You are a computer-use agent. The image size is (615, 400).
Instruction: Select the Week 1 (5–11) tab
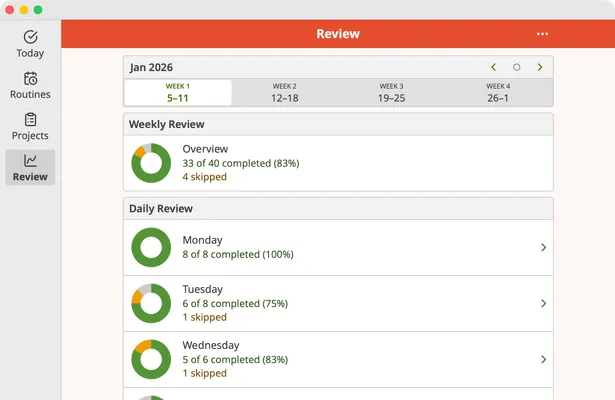click(x=178, y=93)
